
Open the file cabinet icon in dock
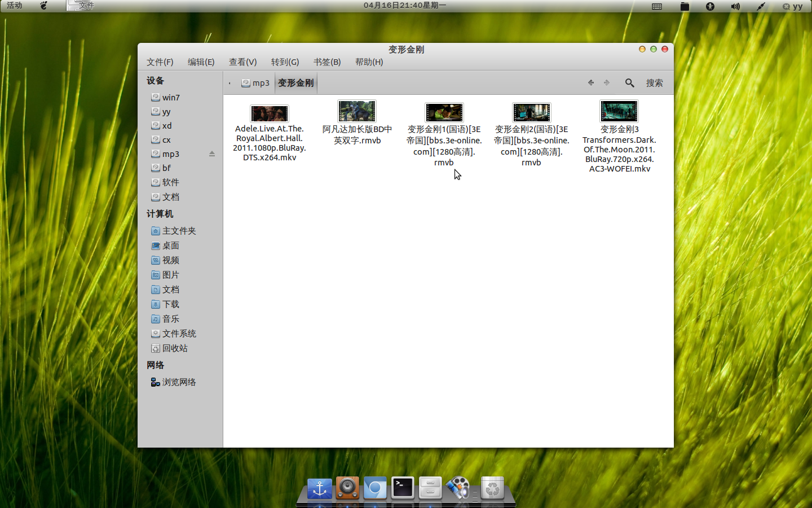(430, 488)
